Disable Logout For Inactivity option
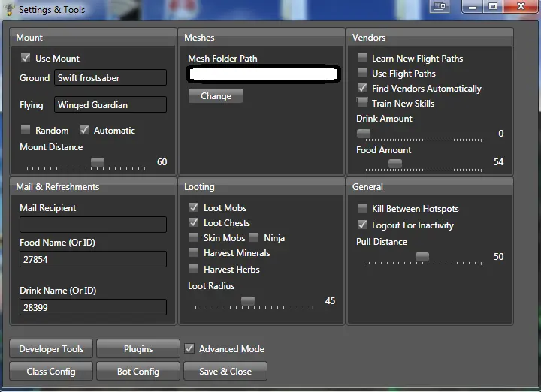Image resolution: width=541 pixels, height=392 pixels. 362,225
